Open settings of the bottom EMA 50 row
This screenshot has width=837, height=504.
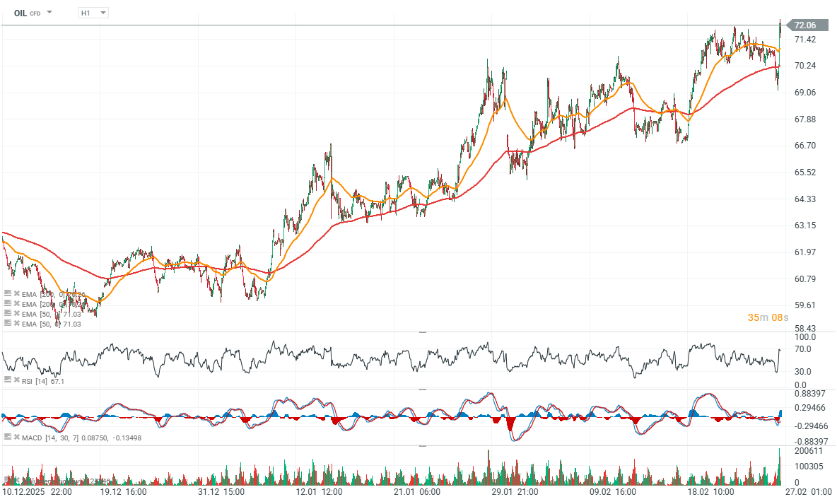tap(8, 324)
